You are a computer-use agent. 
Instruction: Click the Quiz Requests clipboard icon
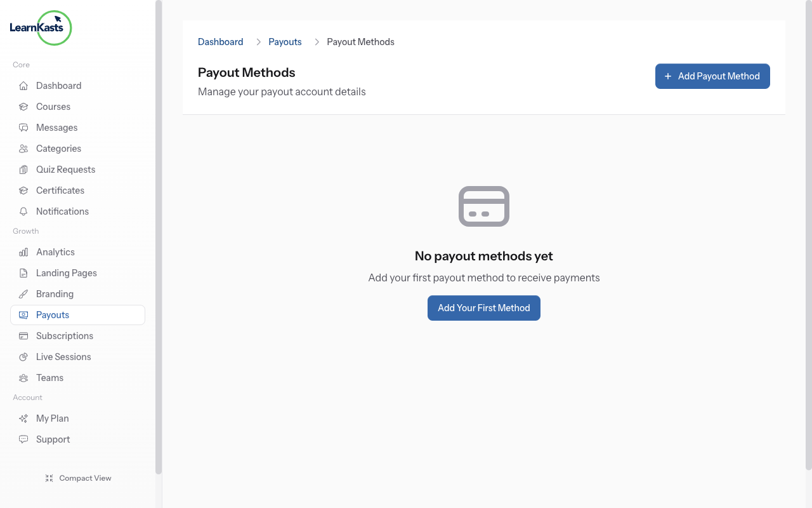click(23, 169)
